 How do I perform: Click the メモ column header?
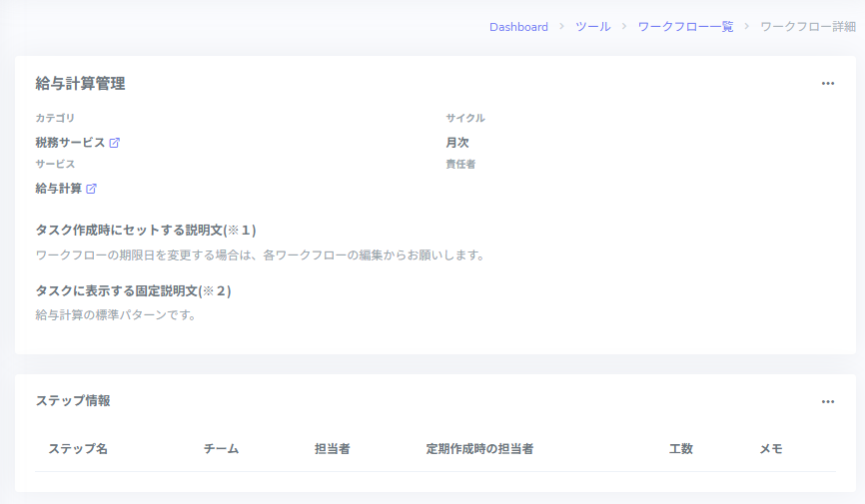coord(771,449)
